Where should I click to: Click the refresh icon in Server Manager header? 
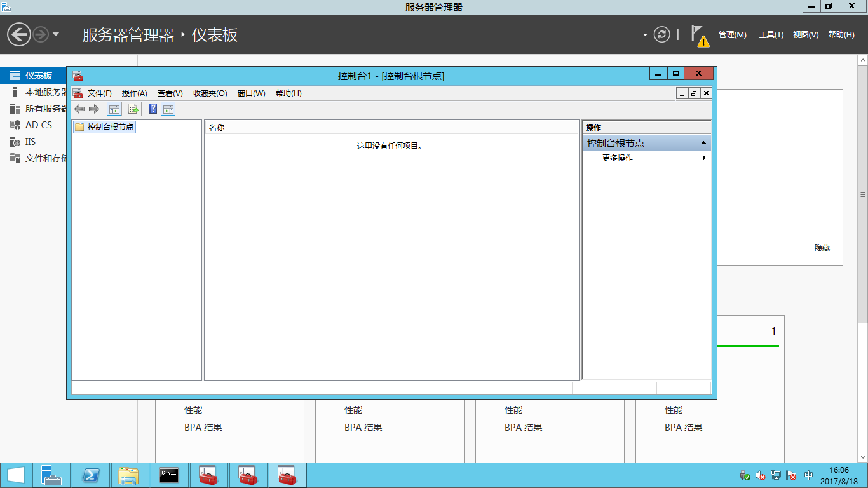tap(662, 34)
